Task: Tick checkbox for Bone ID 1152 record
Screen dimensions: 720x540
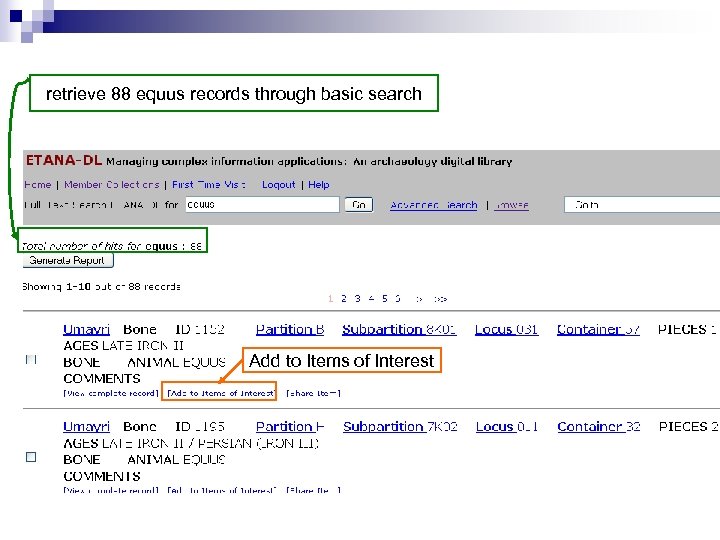Action: tap(31, 360)
